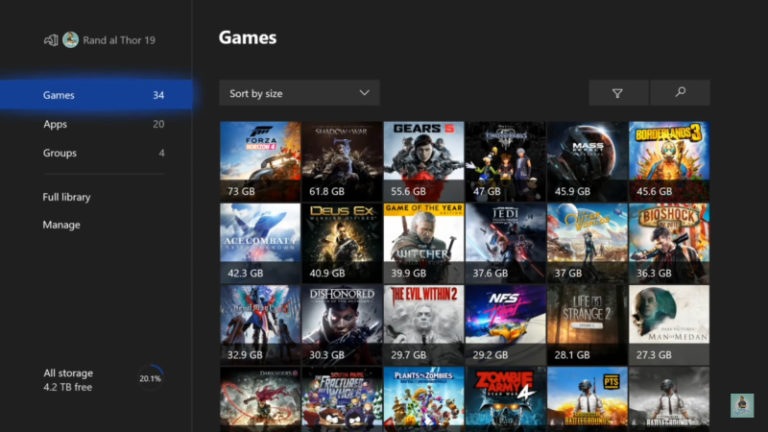Open the Jedi 37.6 GB tile
This screenshot has height=432, width=768.
point(505,243)
